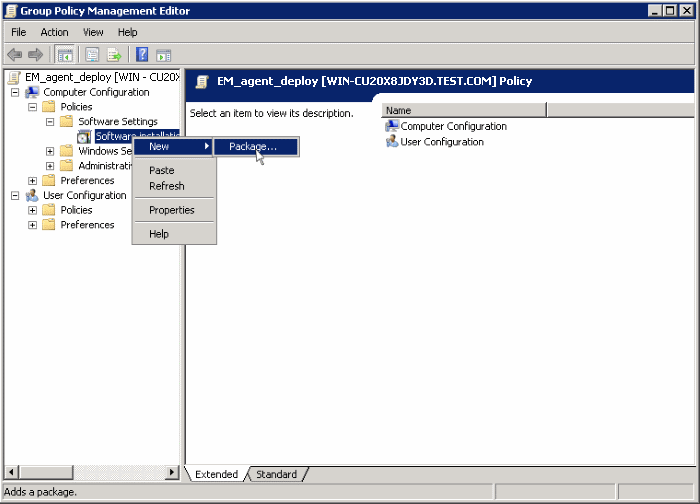Open the View menu
The width and height of the screenshot is (700, 504).
pos(93,32)
